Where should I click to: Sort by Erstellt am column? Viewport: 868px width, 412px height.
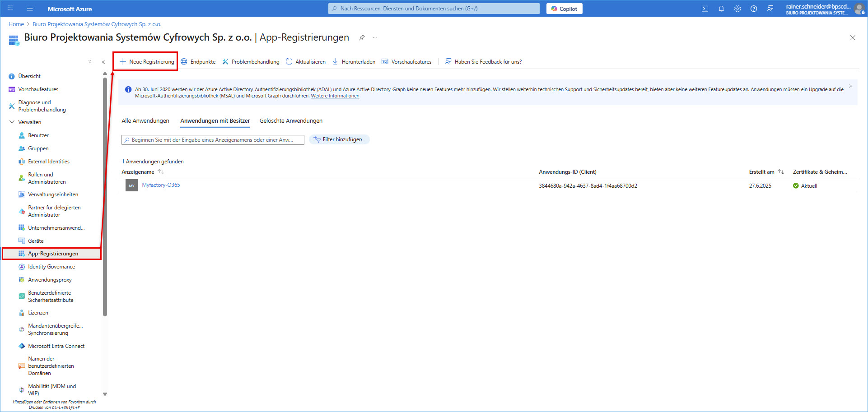pyautogui.click(x=766, y=172)
